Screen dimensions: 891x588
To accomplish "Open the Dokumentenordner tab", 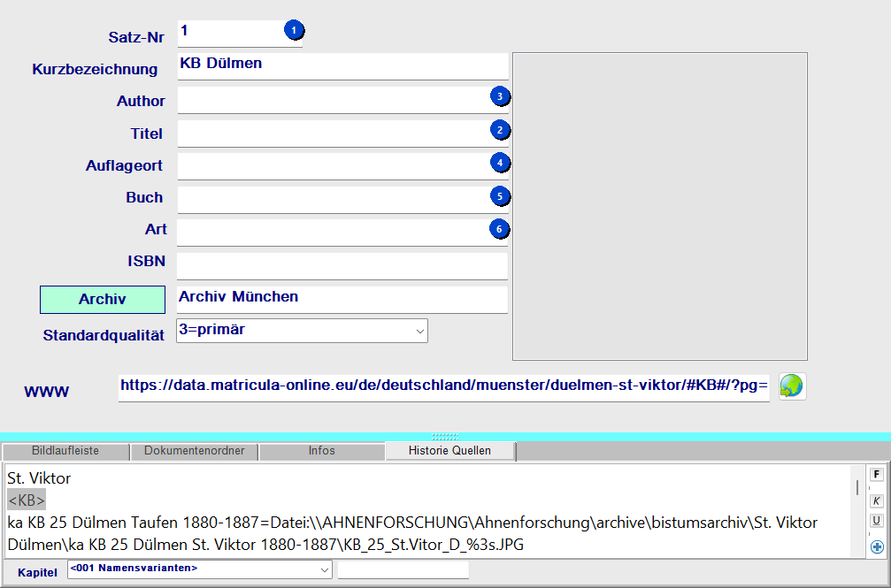I will [x=194, y=451].
